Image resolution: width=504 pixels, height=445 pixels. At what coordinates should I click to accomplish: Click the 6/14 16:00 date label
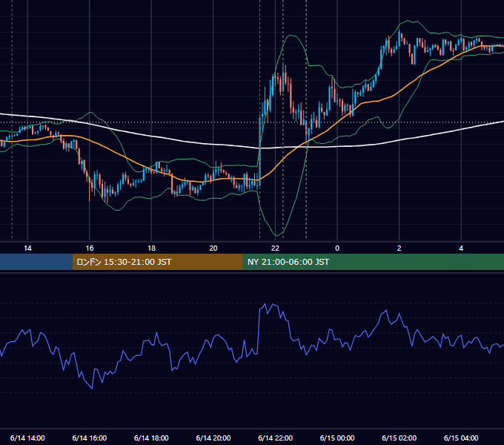point(90,438)
